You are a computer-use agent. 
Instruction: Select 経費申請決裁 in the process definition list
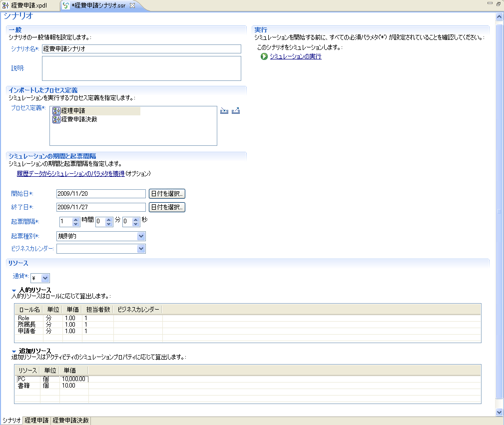point(79,119)
